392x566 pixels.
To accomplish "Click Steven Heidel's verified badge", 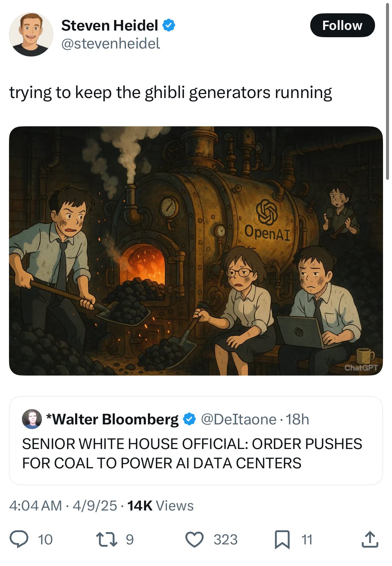I will [x=169, y=25].
